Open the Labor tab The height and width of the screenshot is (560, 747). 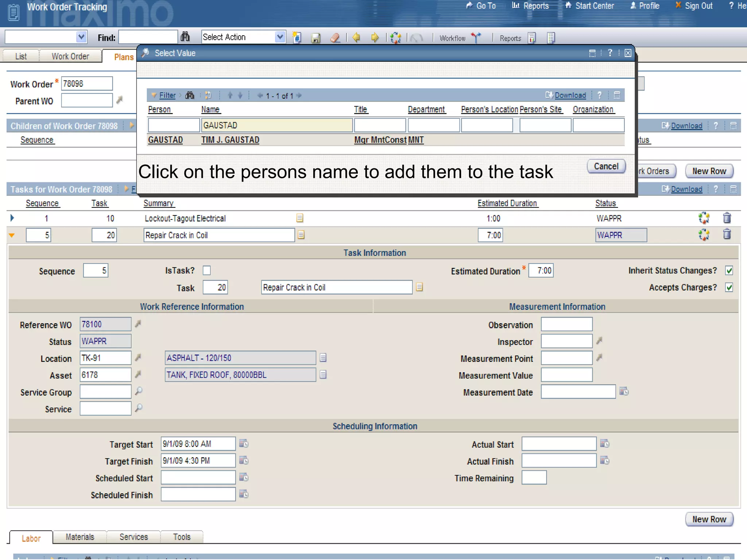pos(31,538)
